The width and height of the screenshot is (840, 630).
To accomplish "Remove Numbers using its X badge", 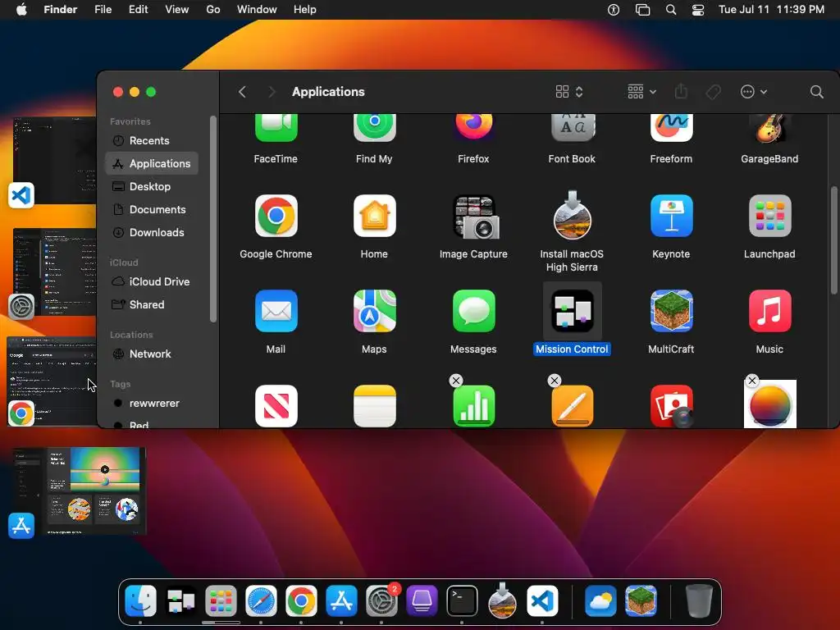I will (456, 381).
